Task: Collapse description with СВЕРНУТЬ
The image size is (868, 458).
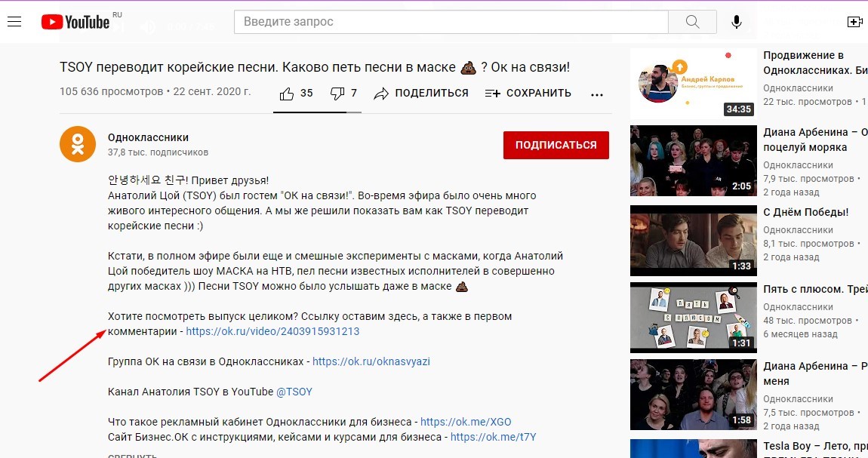Action: point(132,455)
